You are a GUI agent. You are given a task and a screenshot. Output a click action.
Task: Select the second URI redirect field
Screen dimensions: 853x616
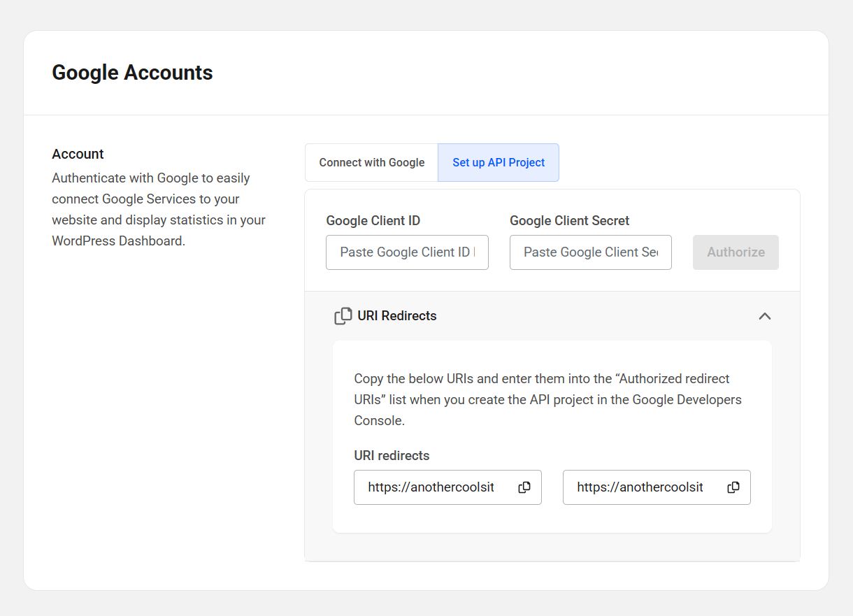[x=657, y=487]
